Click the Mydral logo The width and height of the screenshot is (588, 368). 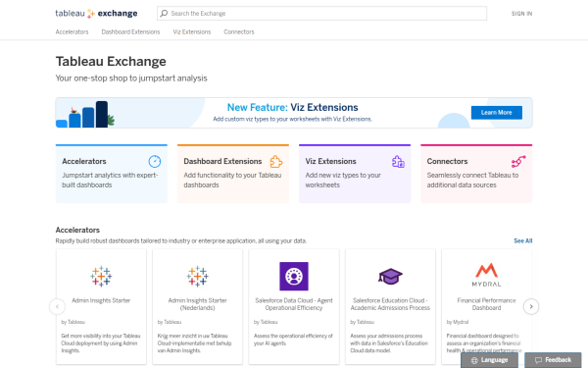pos(486,275)
